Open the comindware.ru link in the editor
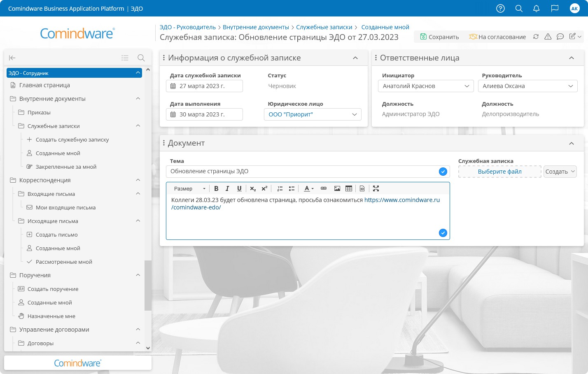Image resolution: width=588 pixels, height=374 pixels. [x=306, y=204]
